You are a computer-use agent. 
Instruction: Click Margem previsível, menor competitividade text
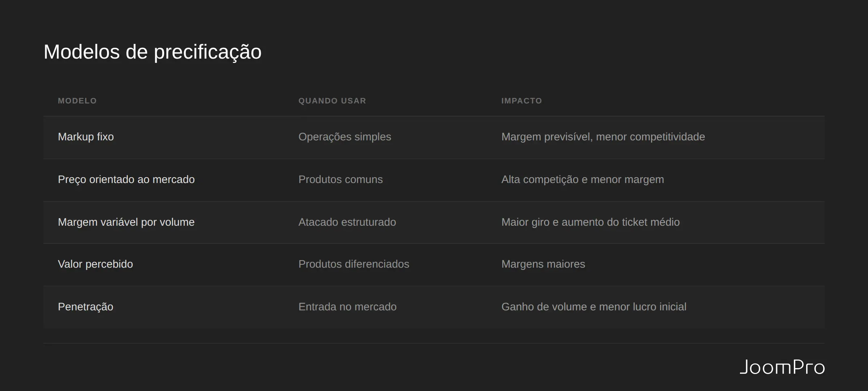(x=603, y=137)
